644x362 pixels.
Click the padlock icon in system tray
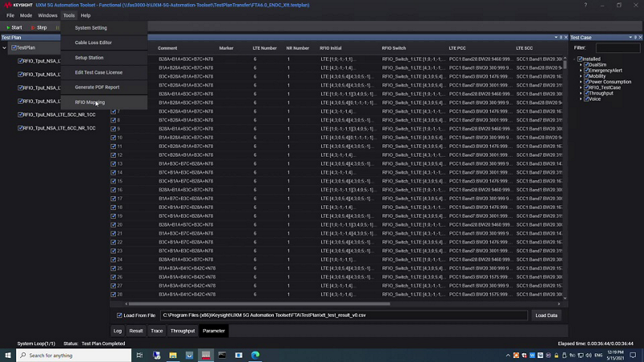pyautogui.click(x=556, y=356)
